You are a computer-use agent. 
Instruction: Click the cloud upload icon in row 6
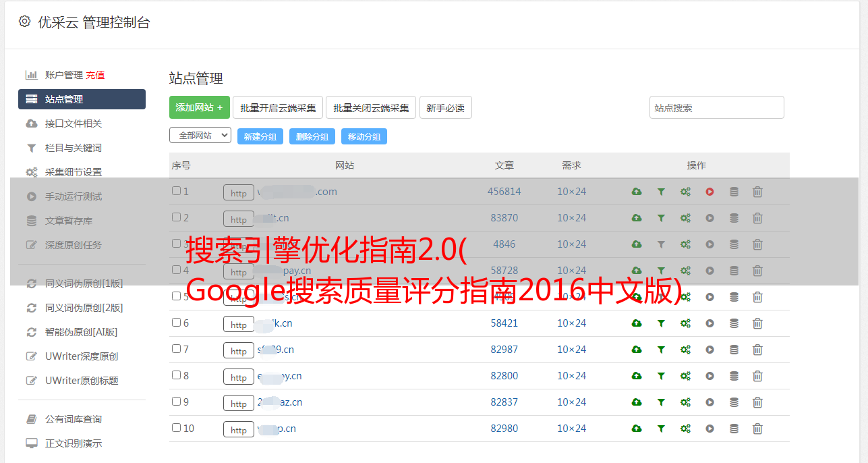(x=637, y=323)
